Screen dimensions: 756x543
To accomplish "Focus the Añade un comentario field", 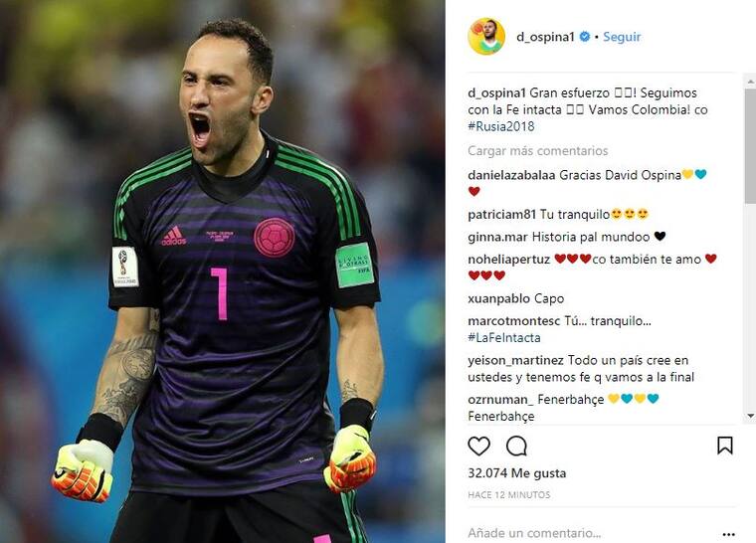I will (592, 533).
